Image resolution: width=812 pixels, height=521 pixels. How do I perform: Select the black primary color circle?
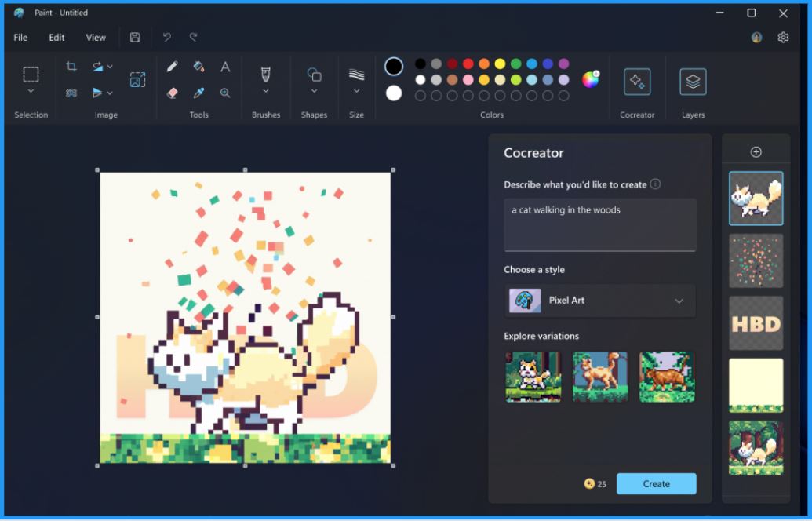click(394, 66)
